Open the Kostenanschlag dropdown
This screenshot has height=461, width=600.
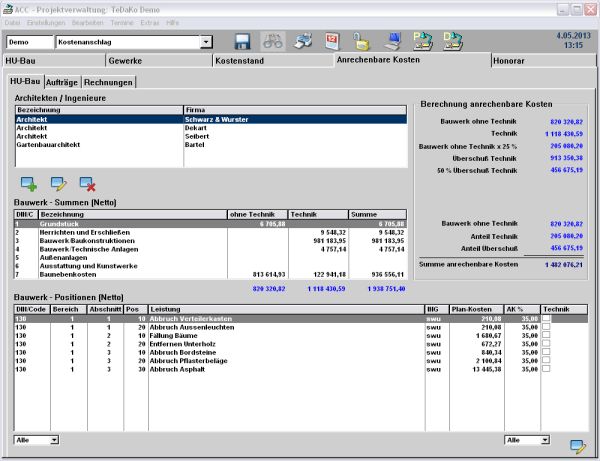point(206,43)
